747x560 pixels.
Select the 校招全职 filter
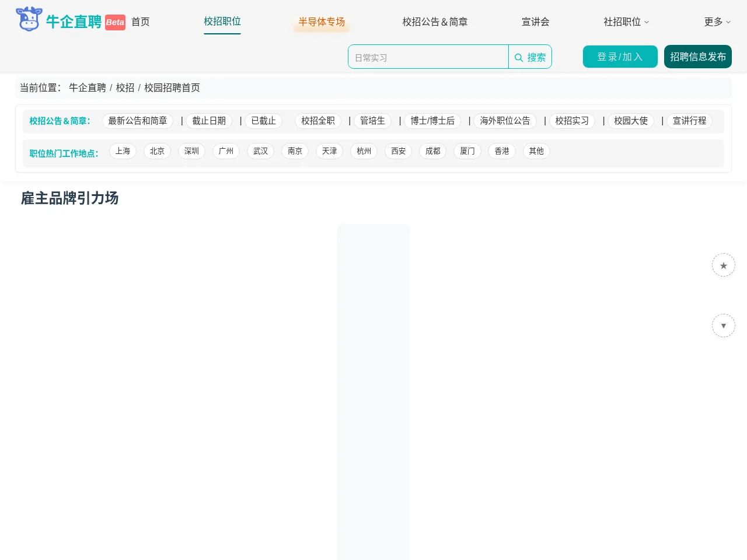(318, 121)
